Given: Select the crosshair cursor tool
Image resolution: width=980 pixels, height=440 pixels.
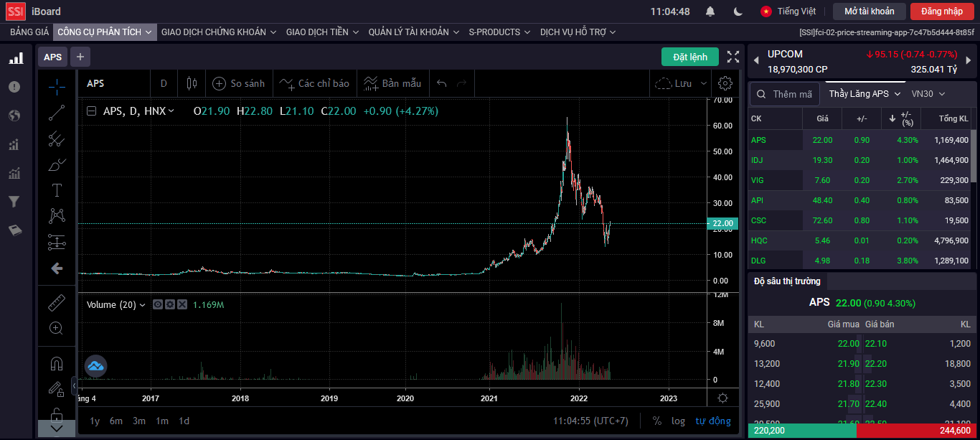Looking at the screenshot, I should pos(57,87).
